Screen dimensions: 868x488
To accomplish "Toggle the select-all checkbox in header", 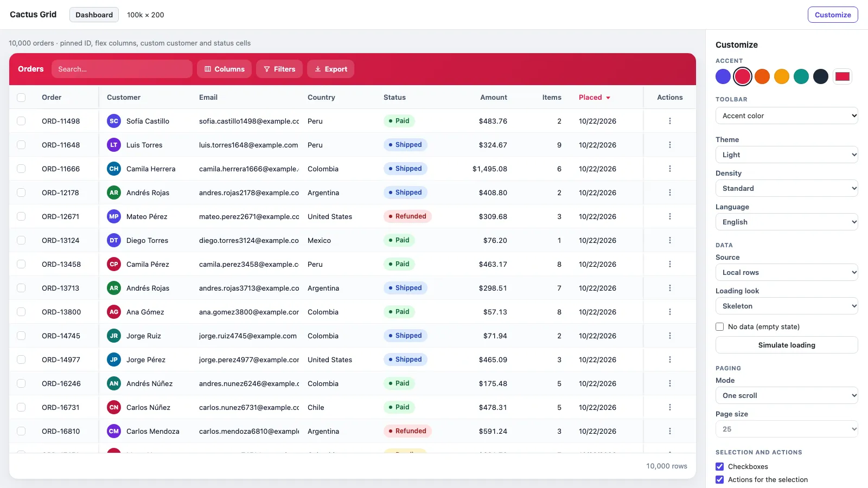I will click(21, 98).
